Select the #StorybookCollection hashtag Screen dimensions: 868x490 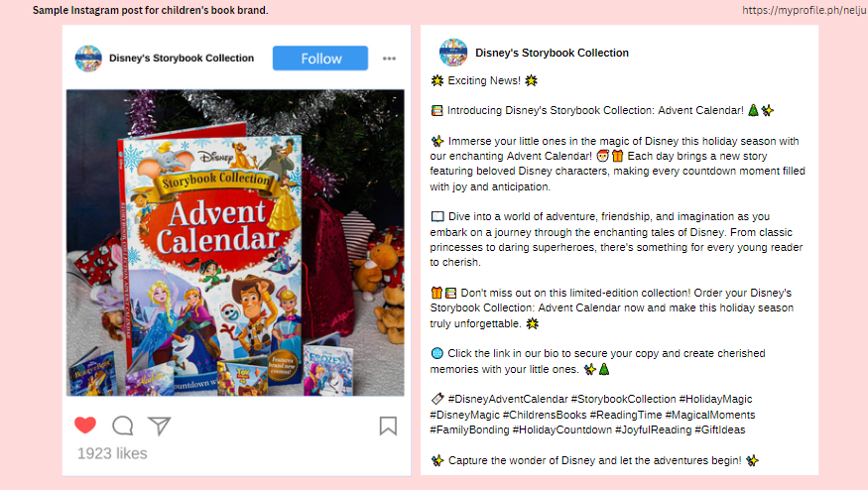[623, 399]
